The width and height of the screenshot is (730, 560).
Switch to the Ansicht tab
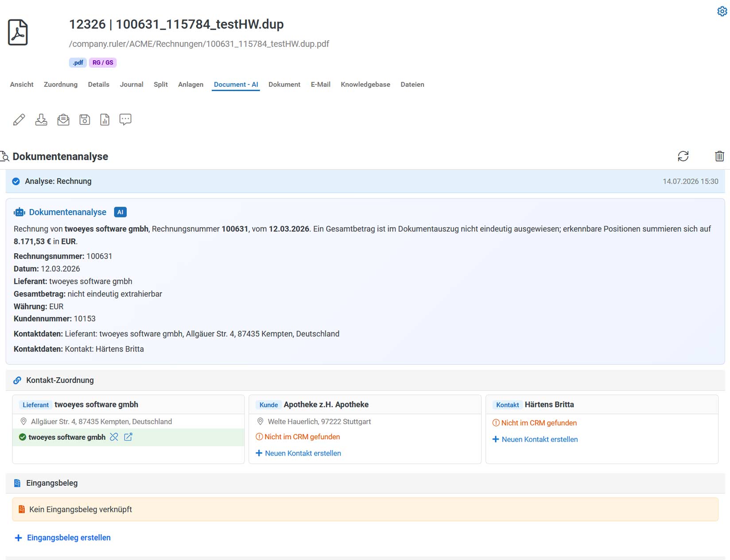pos(22,85)
